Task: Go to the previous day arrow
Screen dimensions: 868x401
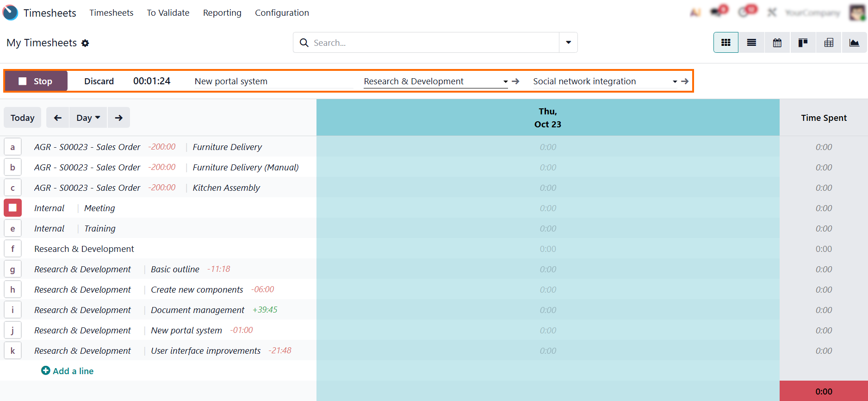Action: point(57,118)
